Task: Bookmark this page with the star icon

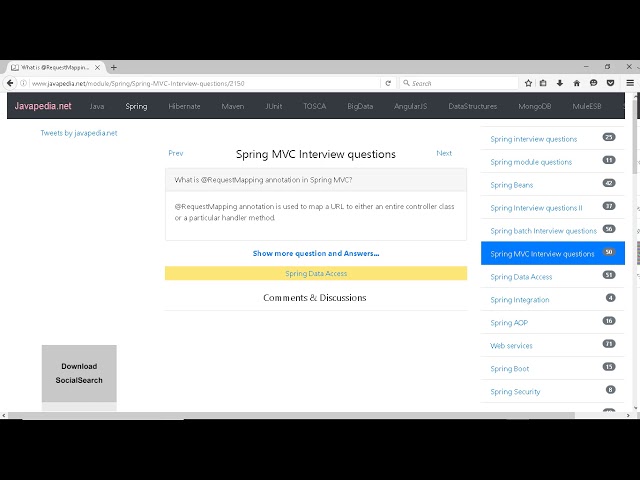Action: [x=528, y=83]
